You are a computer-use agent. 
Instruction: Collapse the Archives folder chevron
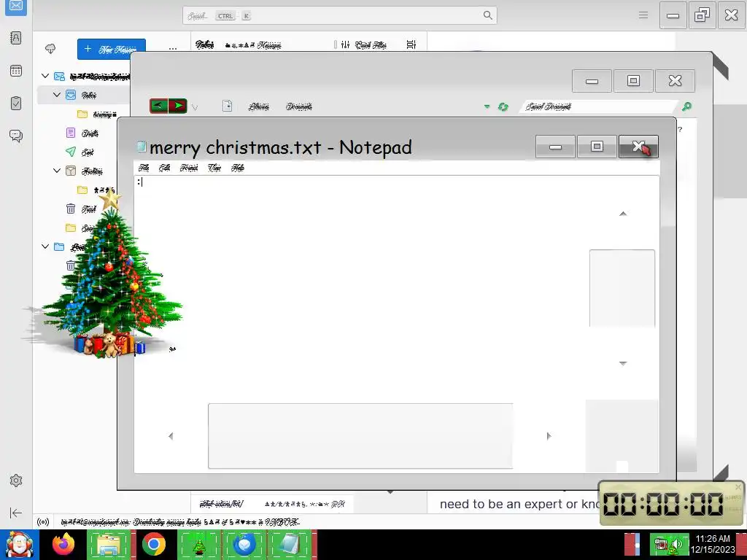pyautogui.click(x=57, y=171)
